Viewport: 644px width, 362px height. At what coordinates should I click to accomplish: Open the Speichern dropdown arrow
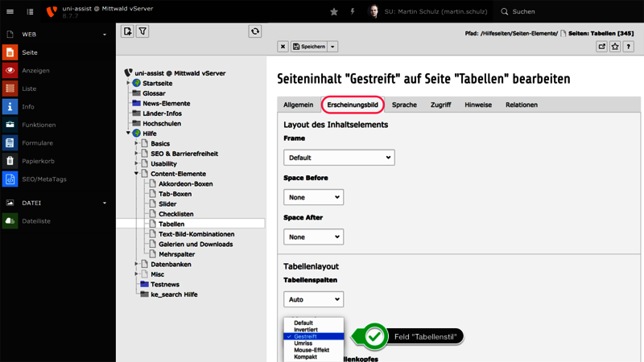[x=332, y=47]
